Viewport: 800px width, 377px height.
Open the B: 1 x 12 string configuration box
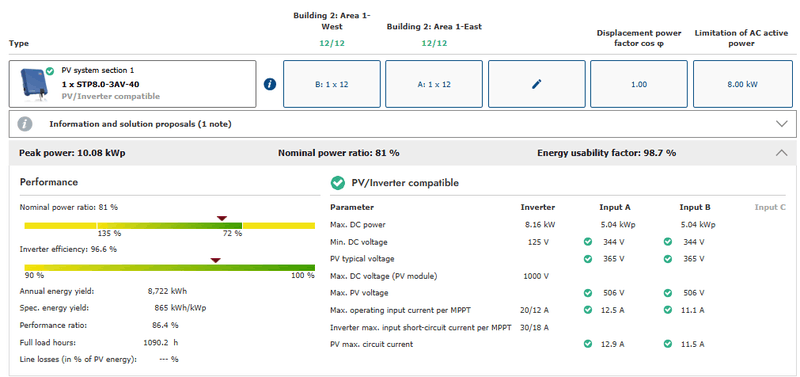point(332,84)
